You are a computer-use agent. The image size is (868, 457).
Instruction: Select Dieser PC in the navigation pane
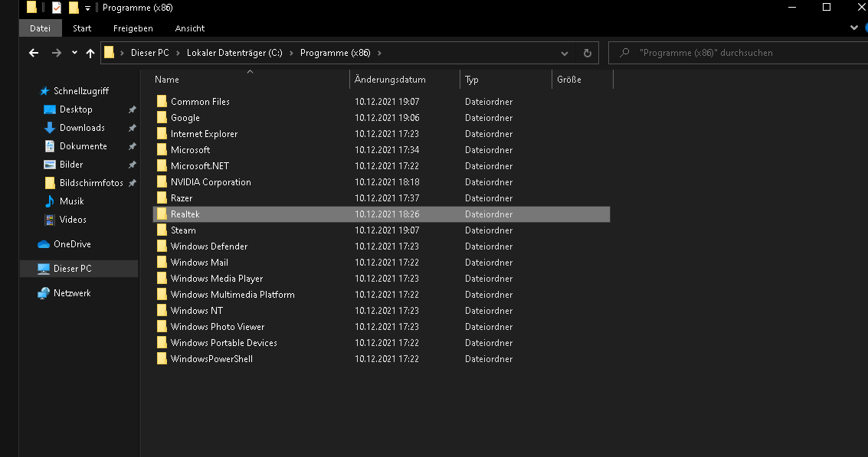click(72, 269)
